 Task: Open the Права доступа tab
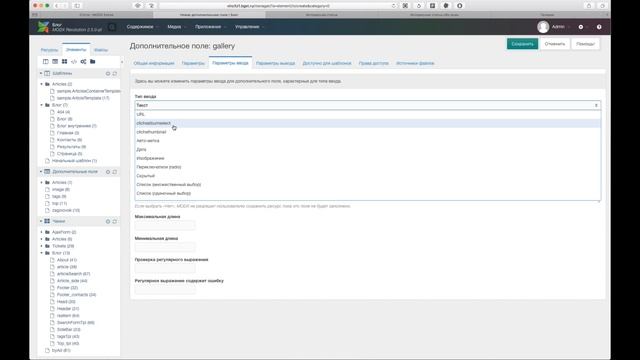(374, 63)
